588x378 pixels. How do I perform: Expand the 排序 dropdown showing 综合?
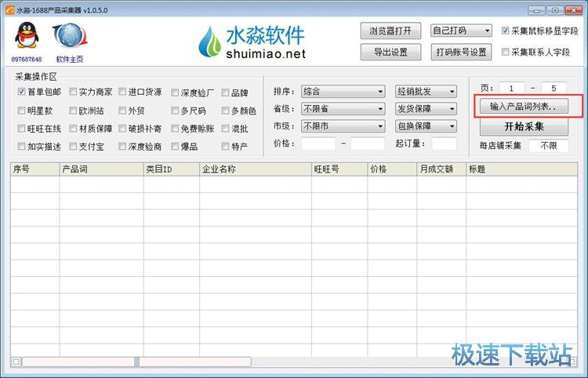click(x=343, y=92)
